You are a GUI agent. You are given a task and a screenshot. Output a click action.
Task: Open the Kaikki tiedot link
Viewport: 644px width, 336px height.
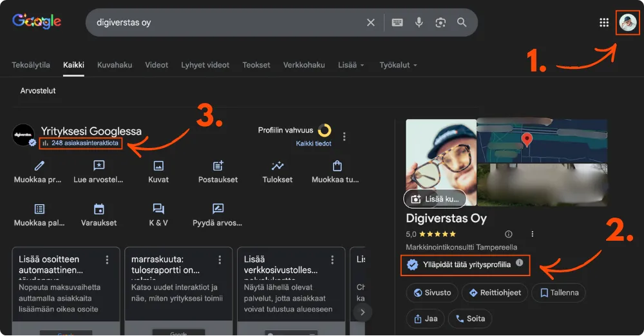coord(314,144)
